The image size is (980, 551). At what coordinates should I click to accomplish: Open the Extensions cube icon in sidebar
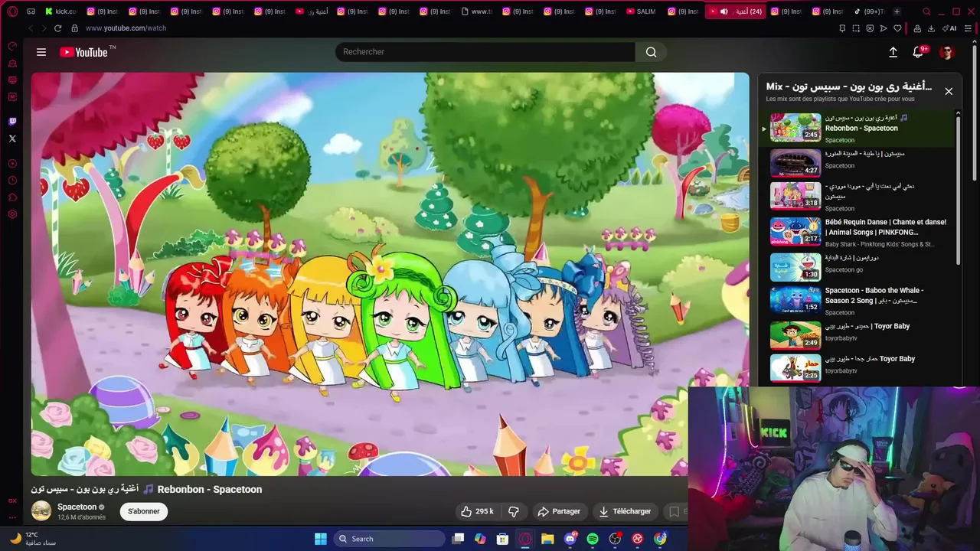tap(12, 197)
